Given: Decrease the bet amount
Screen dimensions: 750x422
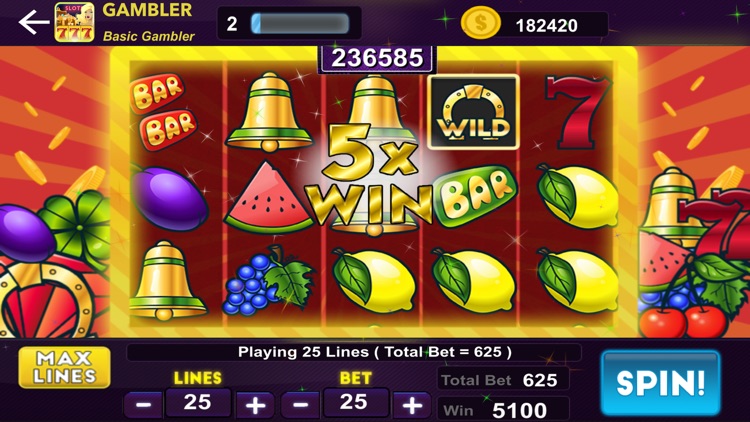Looking at the screenshot, I should [x=300, y=405].
